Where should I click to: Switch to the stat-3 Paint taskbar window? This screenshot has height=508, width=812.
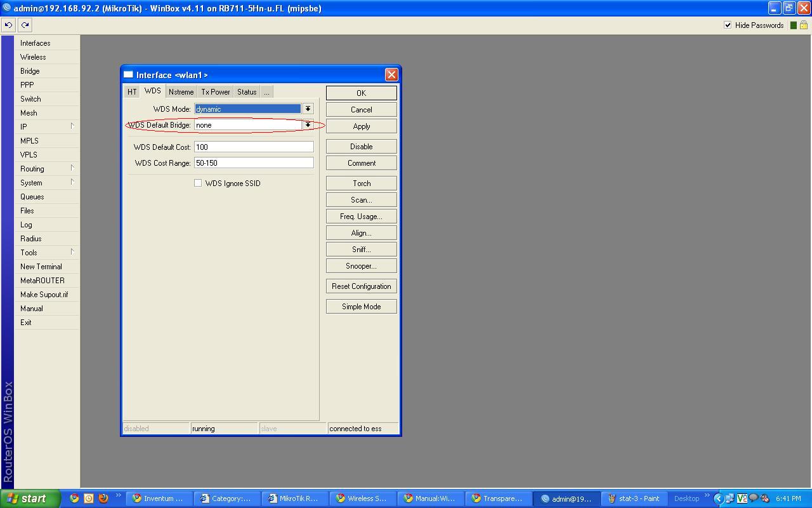[634, 498]
